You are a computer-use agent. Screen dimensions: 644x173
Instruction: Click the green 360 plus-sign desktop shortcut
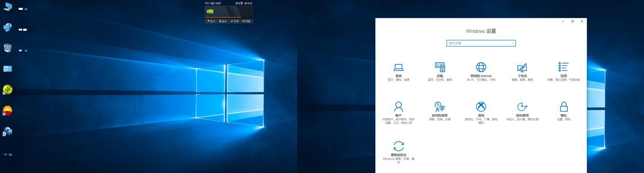pyautogui.click(x=7, y=90)
